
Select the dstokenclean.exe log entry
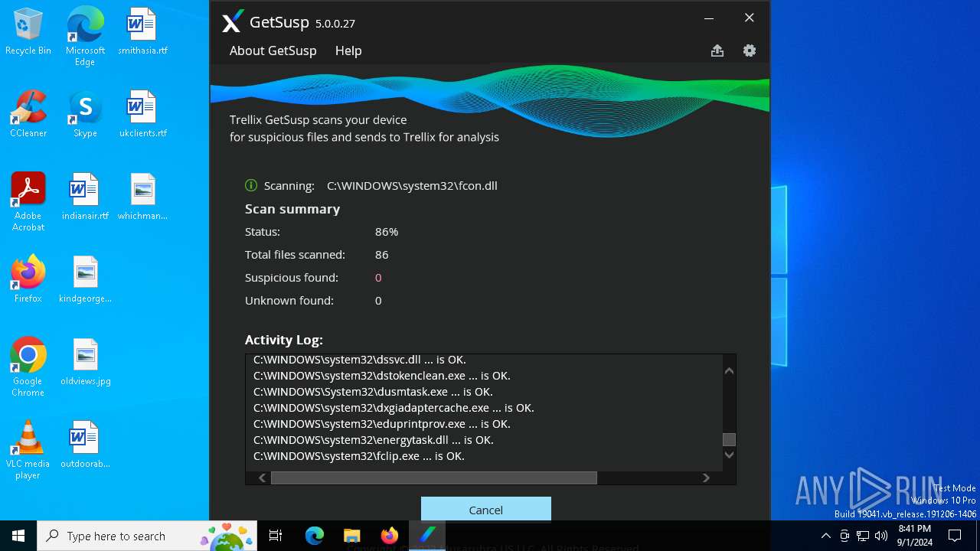point(382,376)
